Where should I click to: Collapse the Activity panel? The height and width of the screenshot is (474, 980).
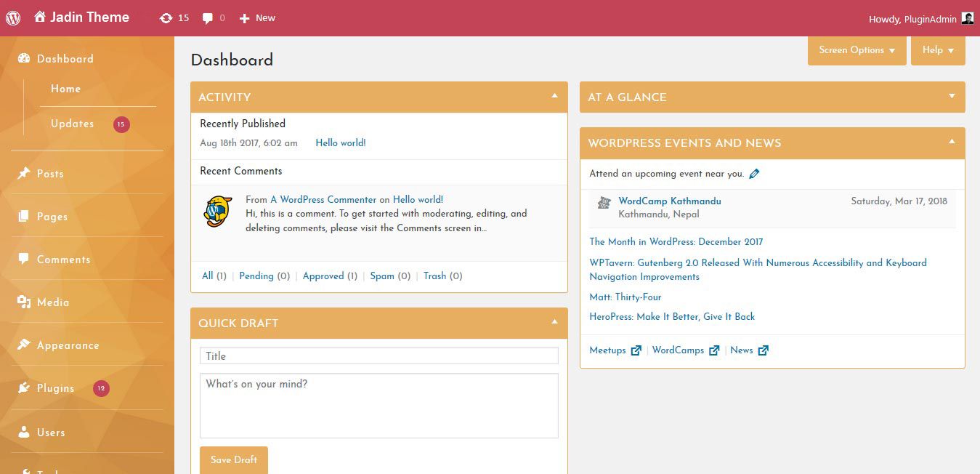coord(554,96)
